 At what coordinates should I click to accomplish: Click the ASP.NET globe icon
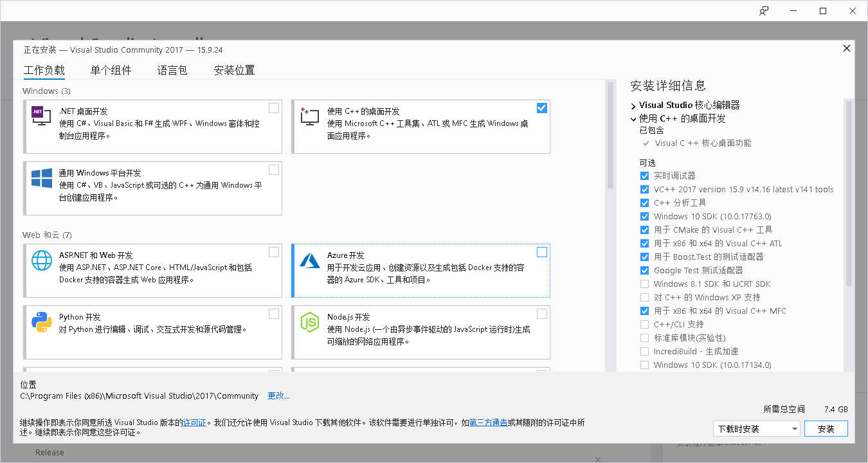point(41,260)
